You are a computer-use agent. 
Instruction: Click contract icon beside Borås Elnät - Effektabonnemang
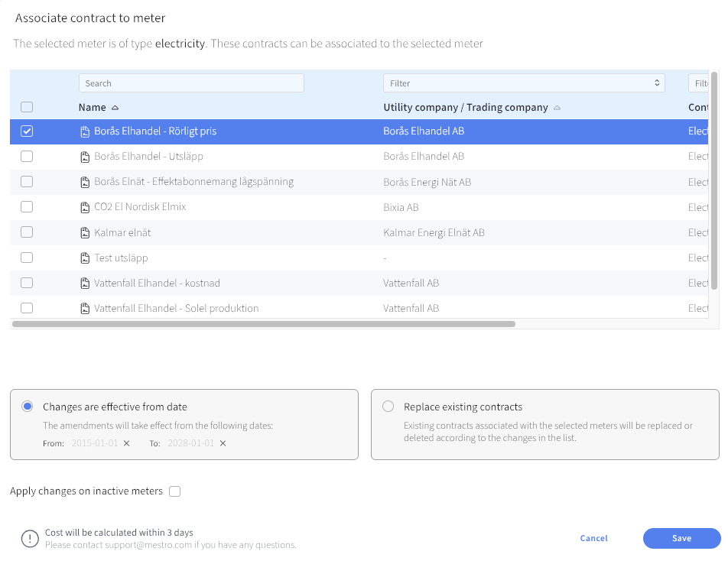[x=85, y=183]
